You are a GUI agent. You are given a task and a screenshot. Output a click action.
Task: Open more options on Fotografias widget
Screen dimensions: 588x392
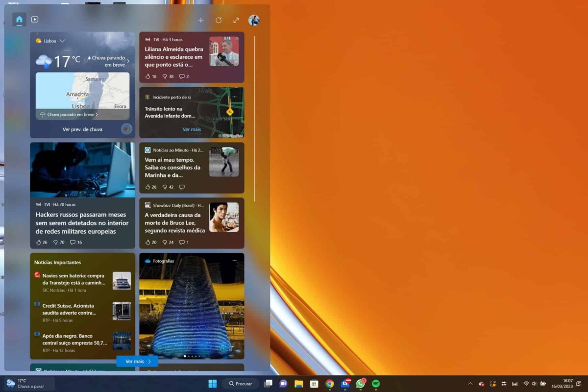234,261
